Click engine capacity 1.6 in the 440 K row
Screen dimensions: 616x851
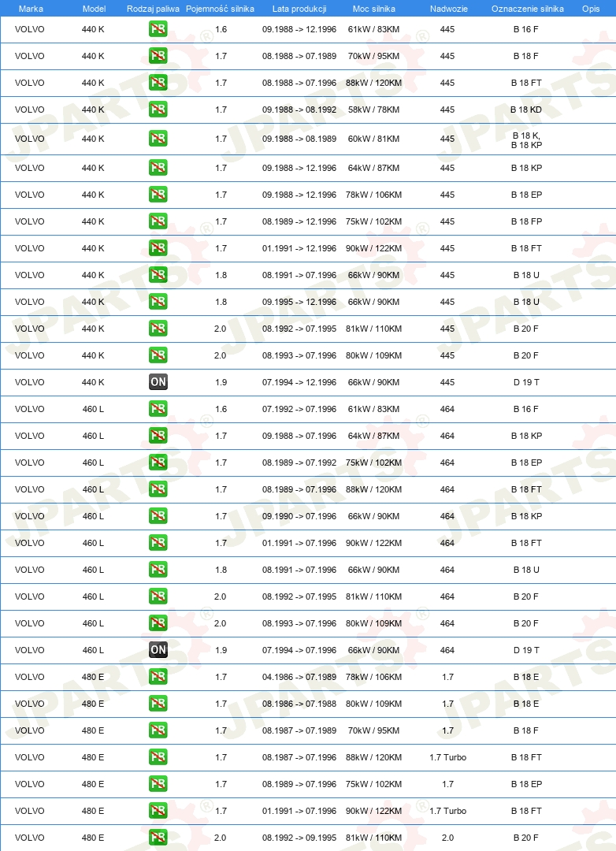point(221,29)
